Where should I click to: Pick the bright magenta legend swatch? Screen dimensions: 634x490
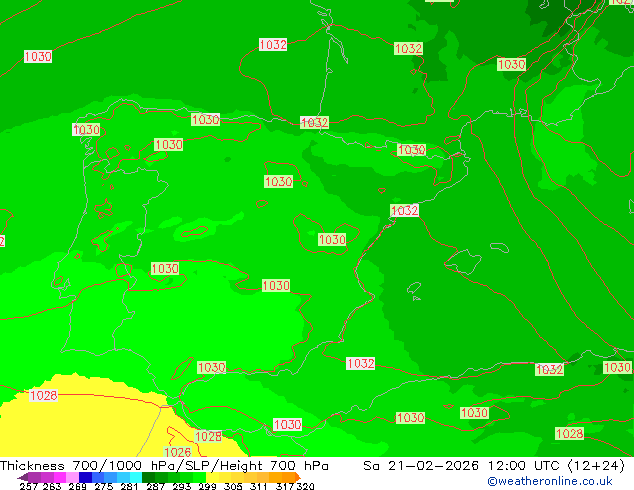[60, 477]
